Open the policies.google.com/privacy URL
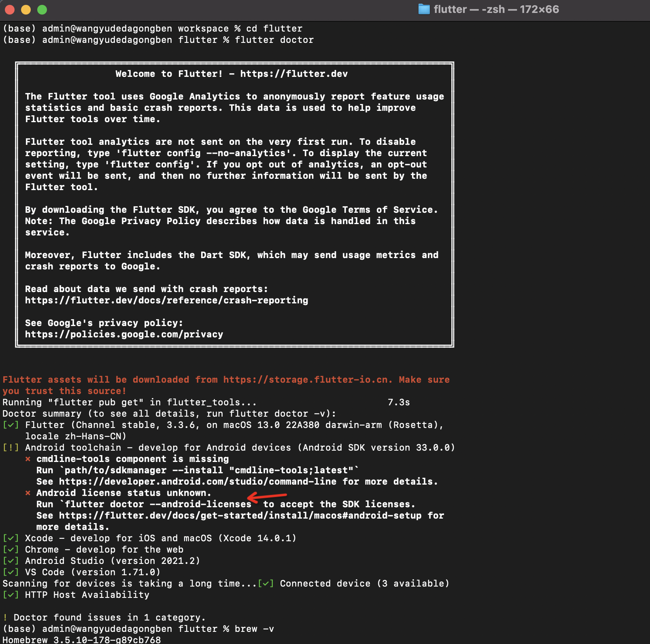Viewport: 650px width, 644px height. 124,335
